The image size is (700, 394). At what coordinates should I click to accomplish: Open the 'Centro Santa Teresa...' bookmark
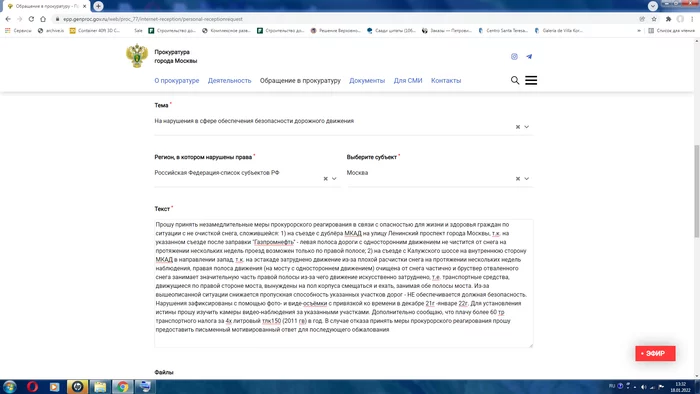(503, 31)
